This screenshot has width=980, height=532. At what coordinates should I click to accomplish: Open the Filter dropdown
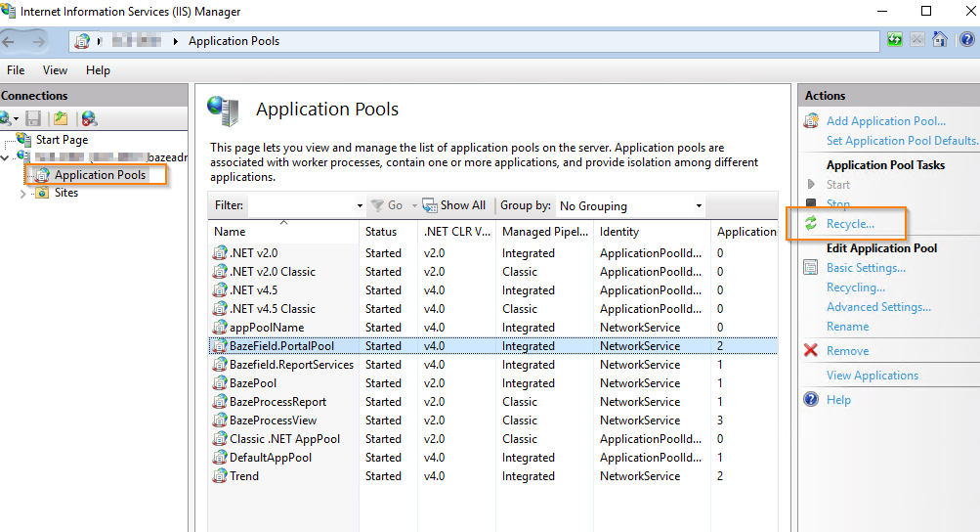pos(360,206)
